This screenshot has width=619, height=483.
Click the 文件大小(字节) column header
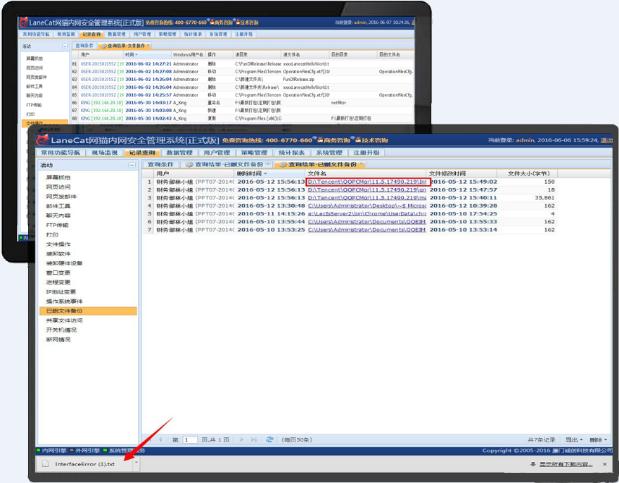[529, 173]
